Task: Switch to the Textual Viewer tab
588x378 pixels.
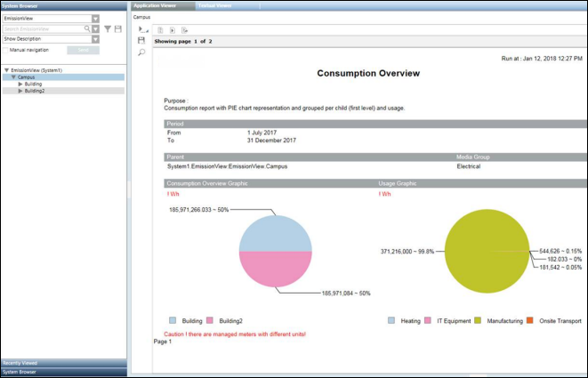Action: coord(213,5)
